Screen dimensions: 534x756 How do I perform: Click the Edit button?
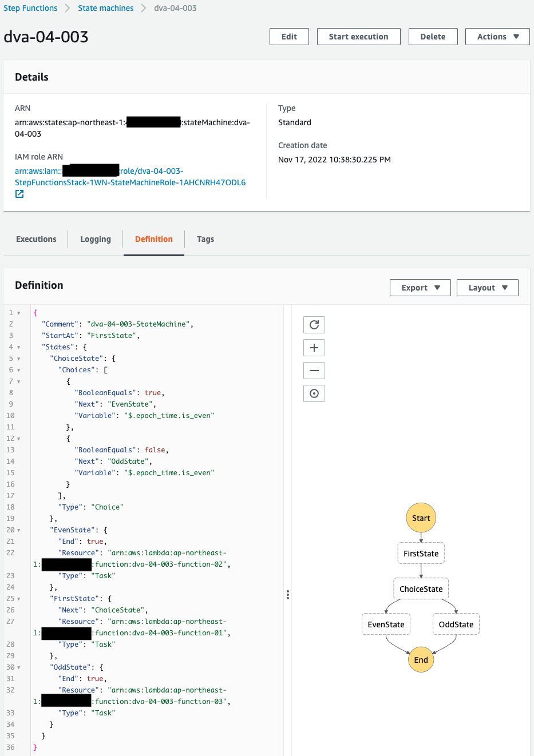tap(288, 36)
